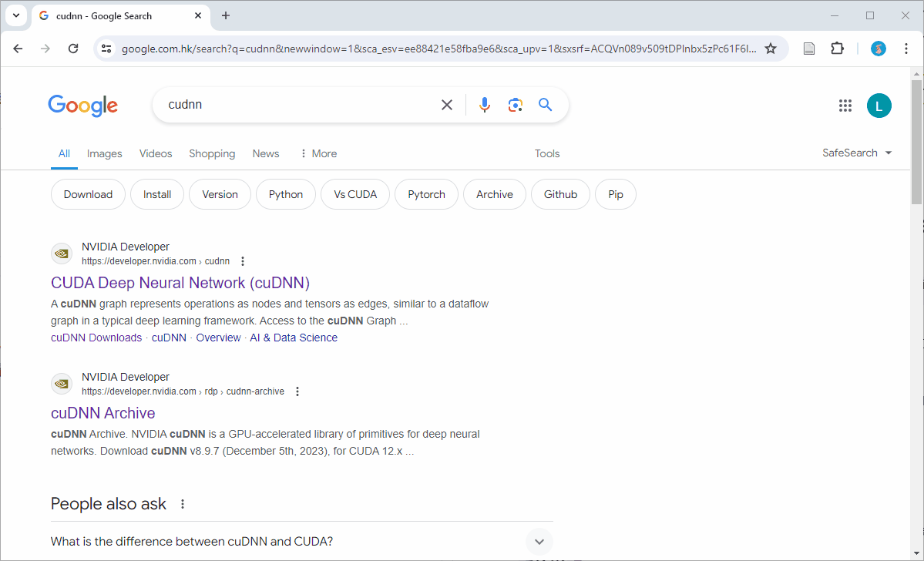Open the Chrome extensions puzzle icon
This screenshot has width=924, height=561.
[837, 49]
